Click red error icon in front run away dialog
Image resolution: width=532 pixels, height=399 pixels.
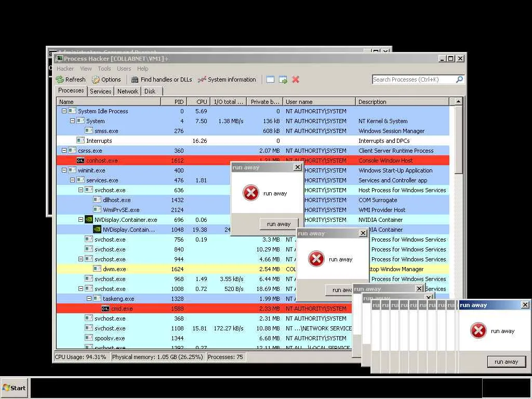[478, 330]
